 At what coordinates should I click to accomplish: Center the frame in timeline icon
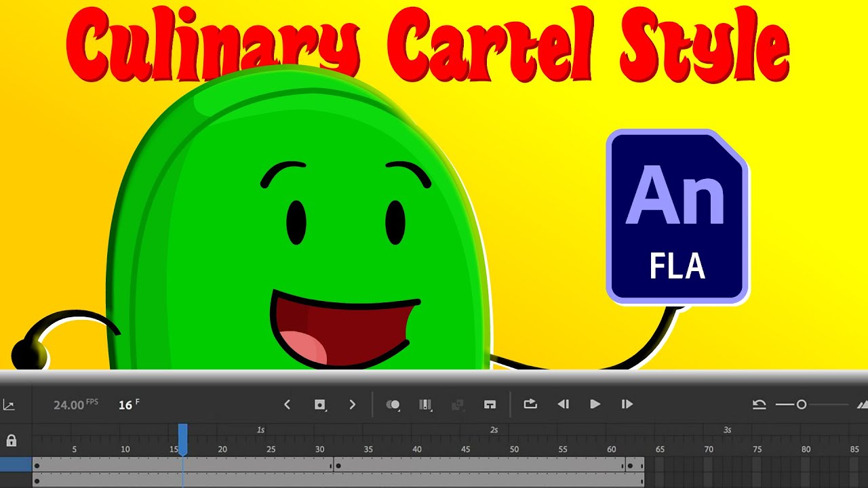(x=490, y=405)
